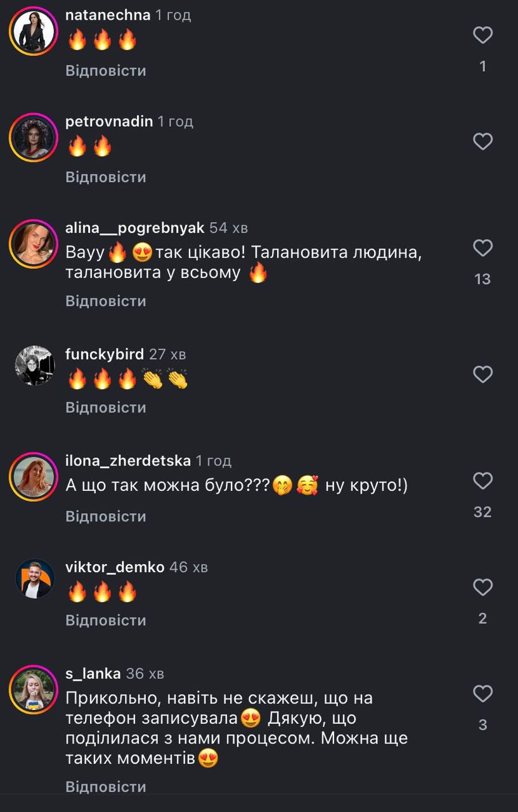View alina__pogrebnyak's profile photo
The height and width of the screenshot is (812, 518).
coord(34,244)
